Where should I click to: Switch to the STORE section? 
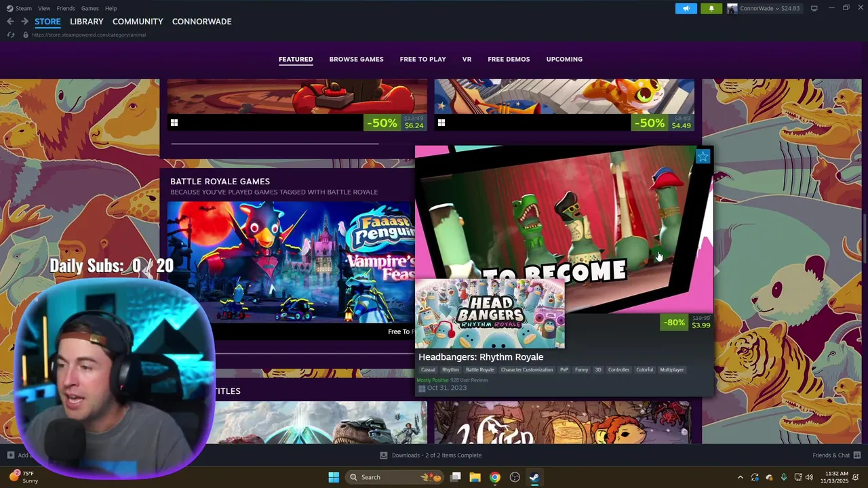pos(47,22)
